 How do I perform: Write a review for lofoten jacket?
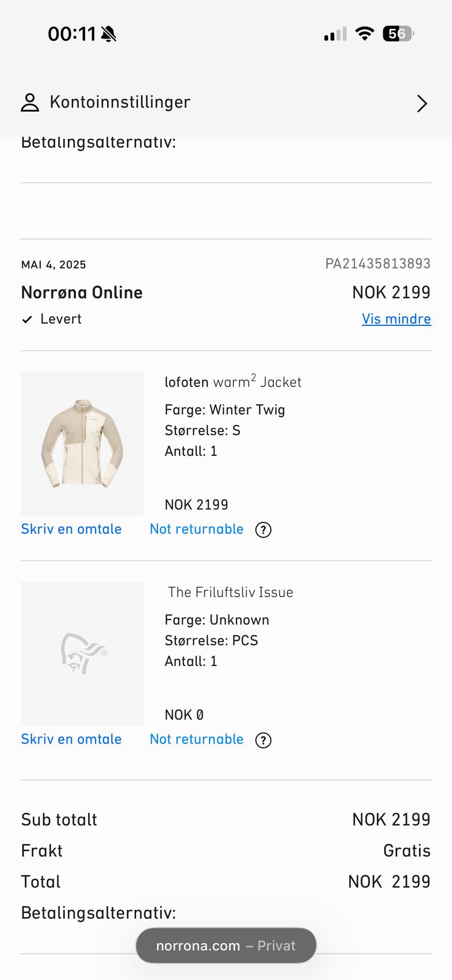(71, 529)
